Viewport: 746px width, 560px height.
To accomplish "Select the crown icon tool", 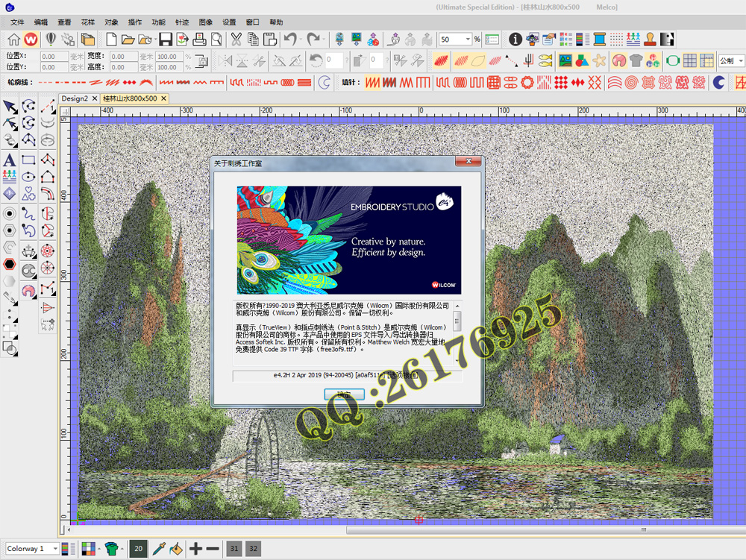I will [x=28, y=251].
